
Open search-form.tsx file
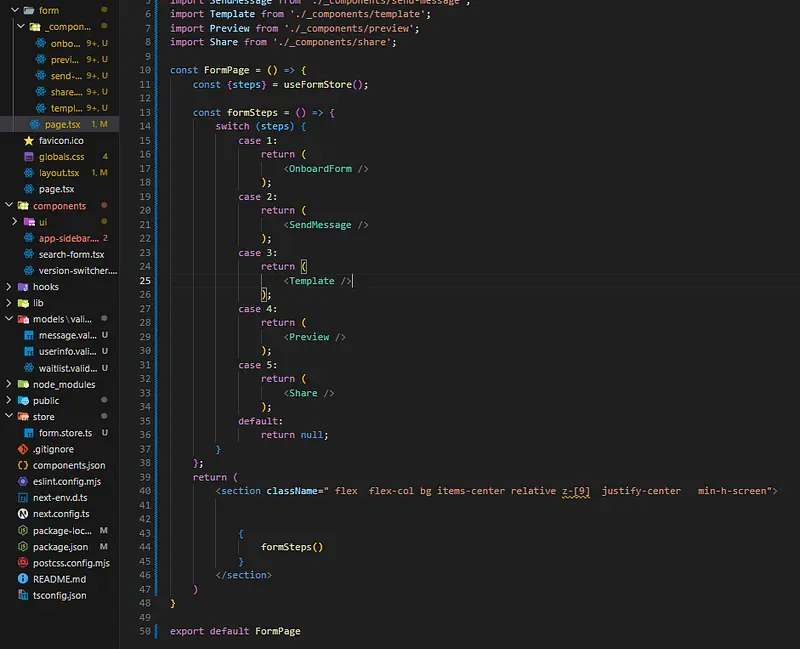point(71,254)
